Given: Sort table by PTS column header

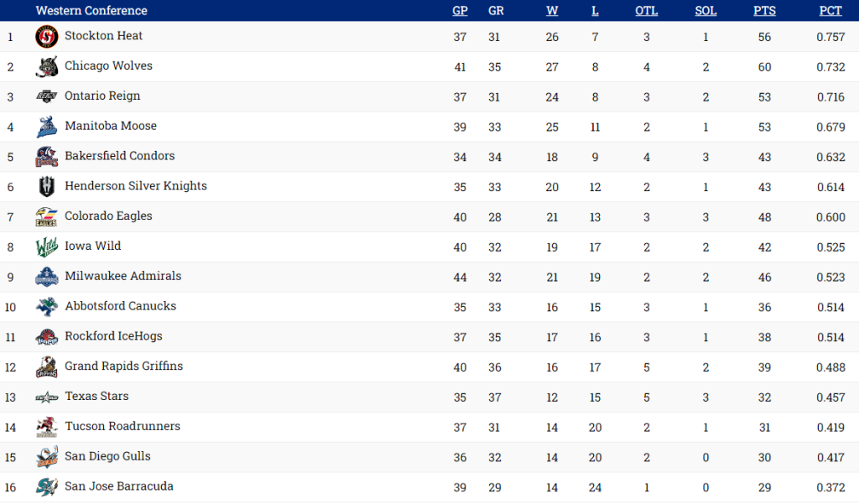Looking at the screenshot, I should coord(764,11).
